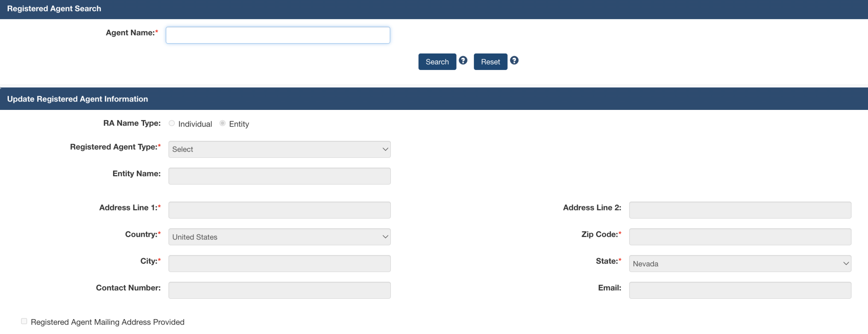868x334 pixels.
Task: Click the help icon beside Reset button
Action: click(514, 60)
